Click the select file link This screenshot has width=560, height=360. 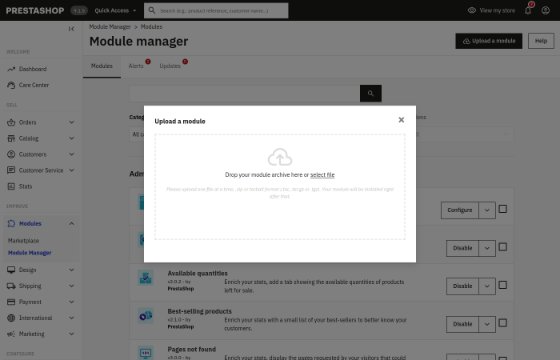[x=322, y=175]
